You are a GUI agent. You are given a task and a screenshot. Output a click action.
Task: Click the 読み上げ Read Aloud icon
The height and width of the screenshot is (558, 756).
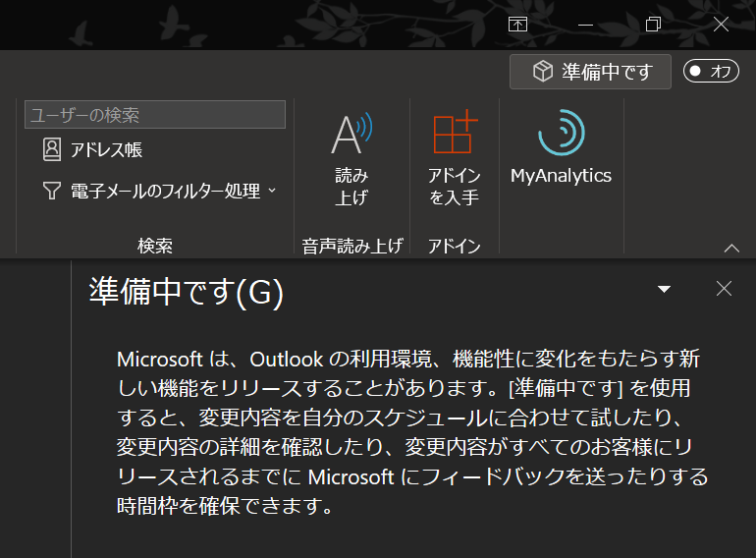351,159
